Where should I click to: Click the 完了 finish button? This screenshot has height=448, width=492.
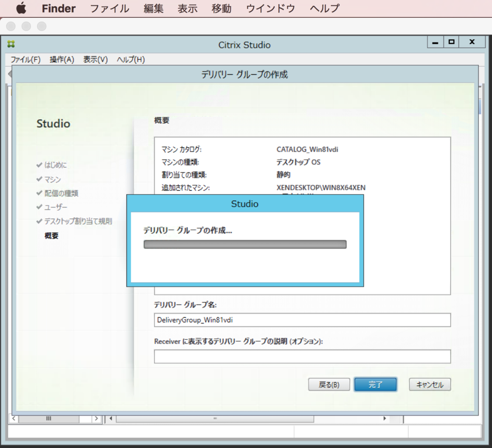click(x=375, y=384)
